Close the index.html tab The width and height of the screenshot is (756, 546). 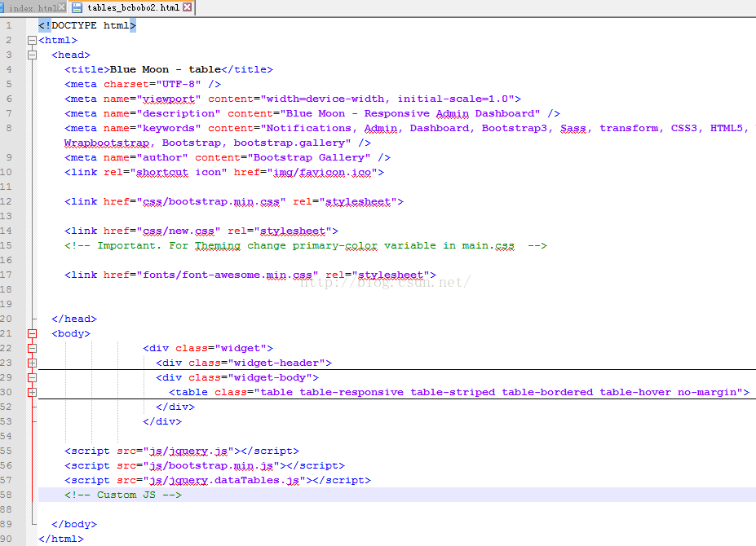(x=62, y=7)
